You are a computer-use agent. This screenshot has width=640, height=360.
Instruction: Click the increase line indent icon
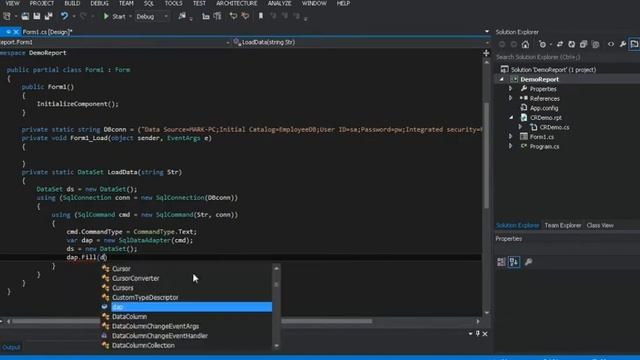[x=218, y=16]
